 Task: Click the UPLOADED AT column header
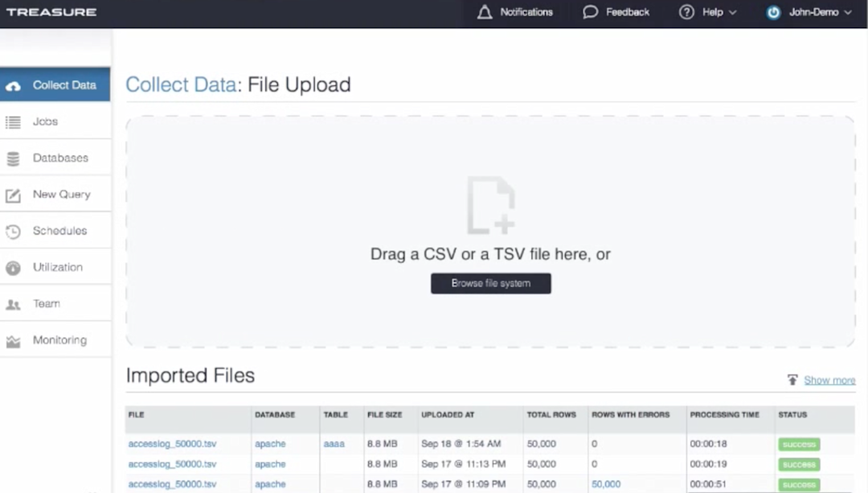[x=448, y=415]
